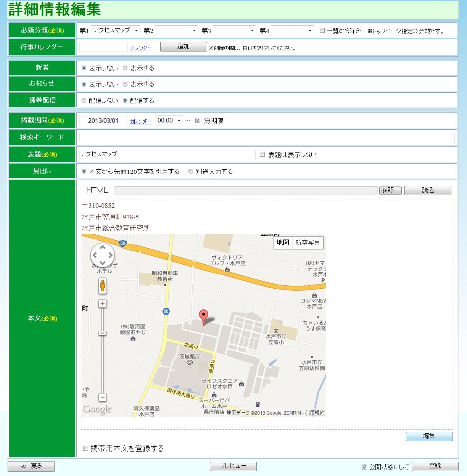Click the 掲載期間 date field 2013/03/01
The width and height of the screenshot is (467, 476).
(x=103, y=121)
